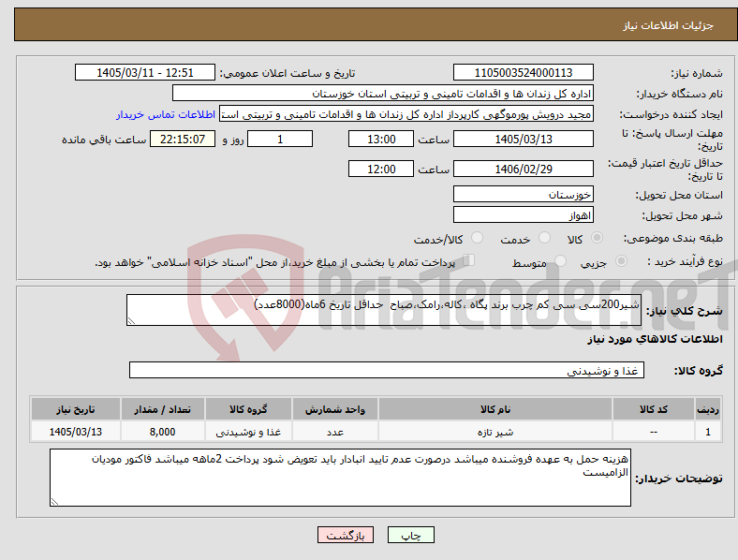Click the unit cell عدد
Screen dimensions: 738x560
335,432
